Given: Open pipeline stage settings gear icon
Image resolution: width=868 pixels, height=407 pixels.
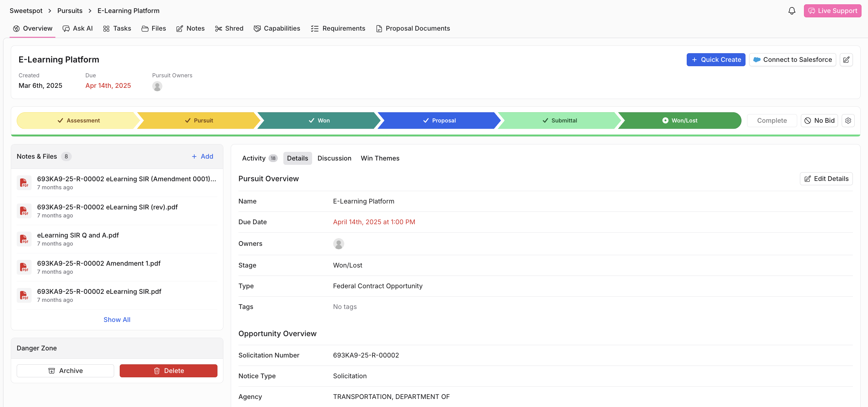Looking at the screenshot, I should click(x=848, y=121).
